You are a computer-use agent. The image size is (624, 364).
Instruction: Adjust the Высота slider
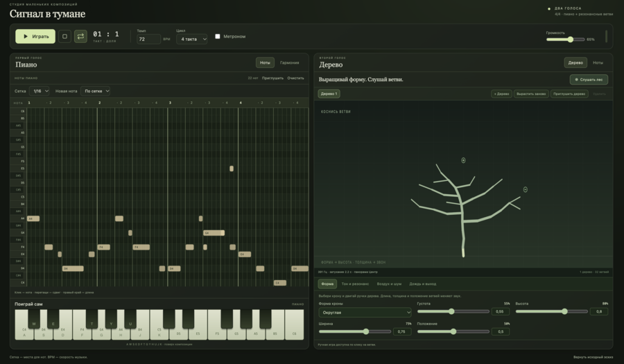click(552, 311)
